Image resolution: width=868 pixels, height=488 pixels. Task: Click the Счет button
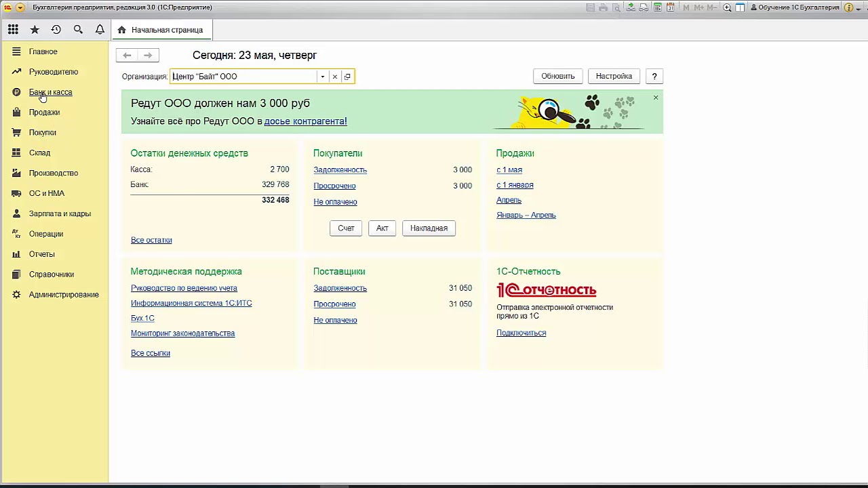[346, 228]
